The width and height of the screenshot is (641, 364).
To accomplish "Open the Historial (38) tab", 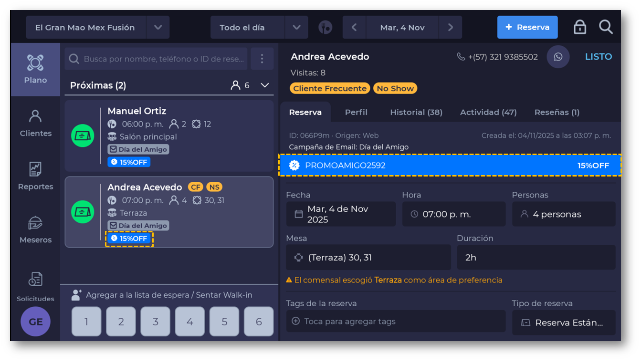I will 416,113.
